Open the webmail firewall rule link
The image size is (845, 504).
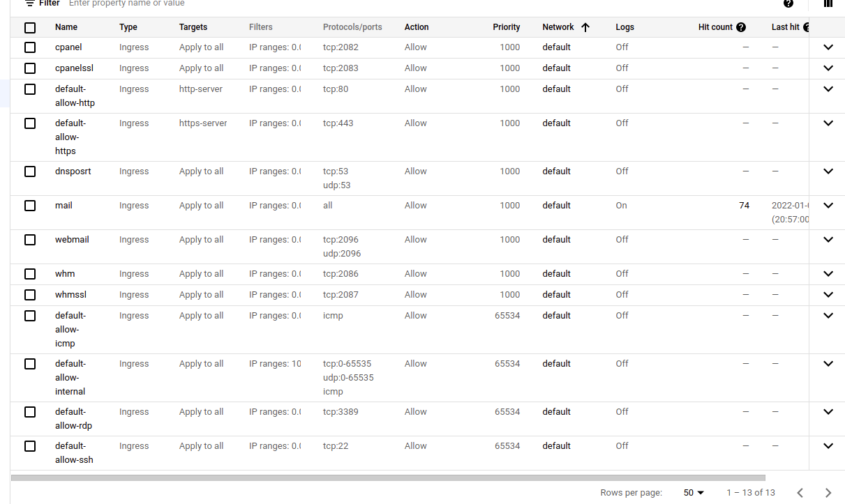click(72, 240)
